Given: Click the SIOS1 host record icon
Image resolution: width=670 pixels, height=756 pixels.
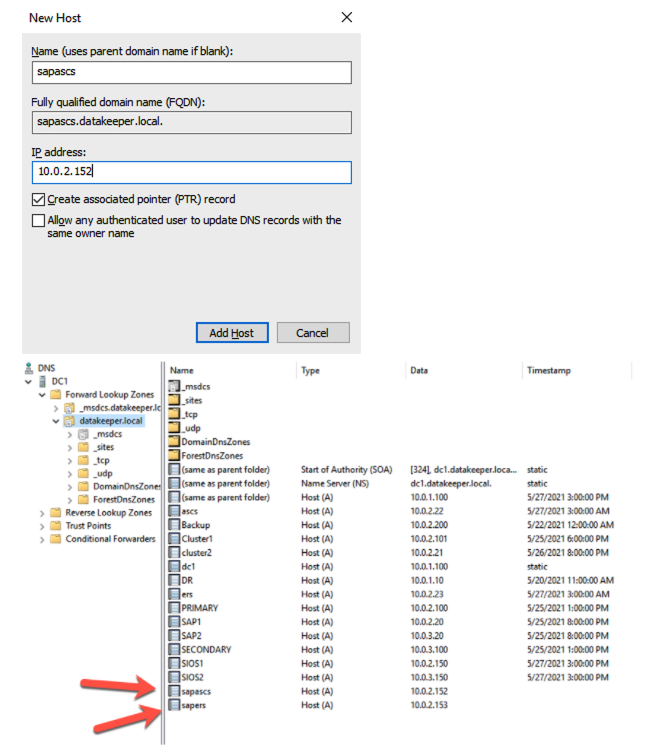Looking at the screenshot, I should [x=174, y=663].
